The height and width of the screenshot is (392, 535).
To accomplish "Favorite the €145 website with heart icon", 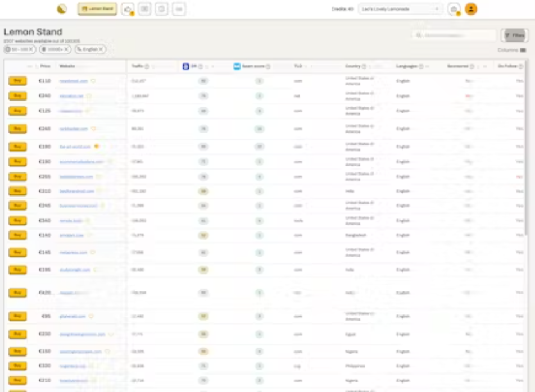I will coord(93,253).
